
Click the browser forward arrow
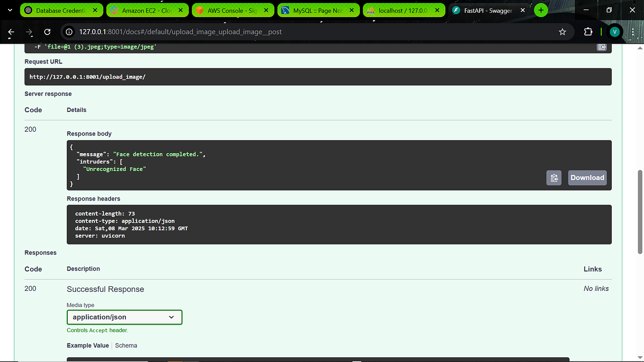click(29, 32)
